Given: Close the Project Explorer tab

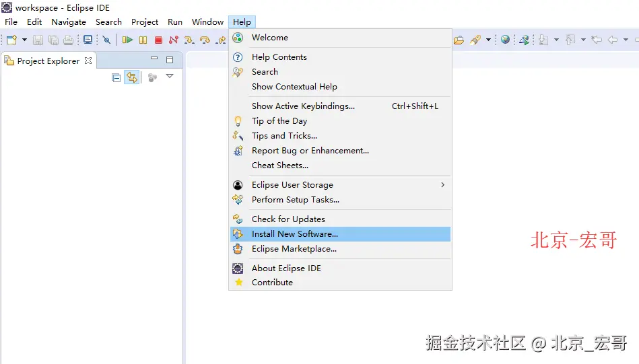Looking at the screenshot, I should click(88, 61).
